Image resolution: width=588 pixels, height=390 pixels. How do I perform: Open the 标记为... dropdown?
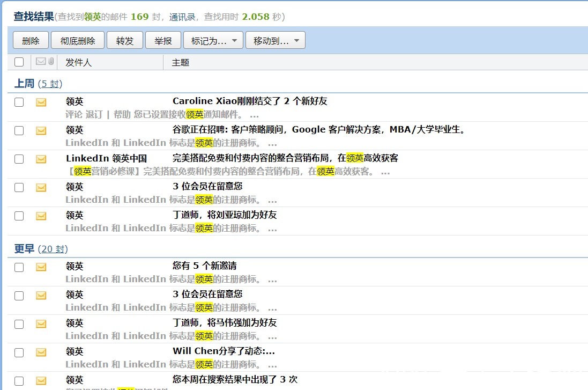pyautogui.click(x=213, y=40)
